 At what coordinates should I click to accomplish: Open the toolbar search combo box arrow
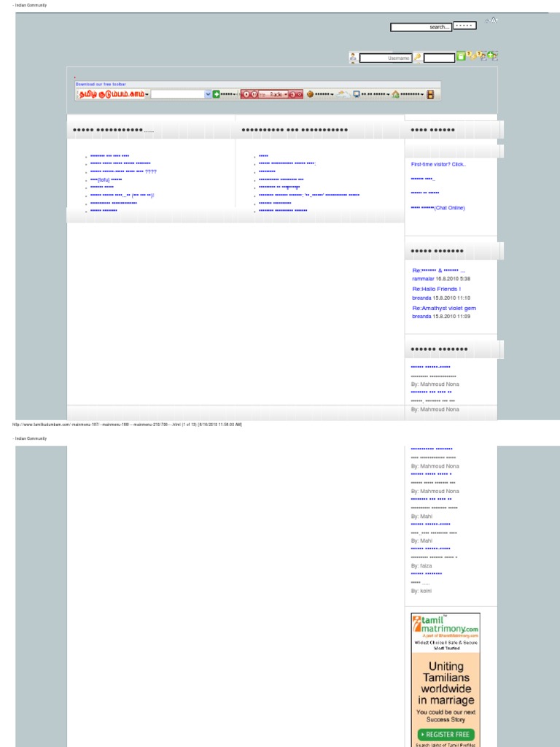(x=208, y=94)
